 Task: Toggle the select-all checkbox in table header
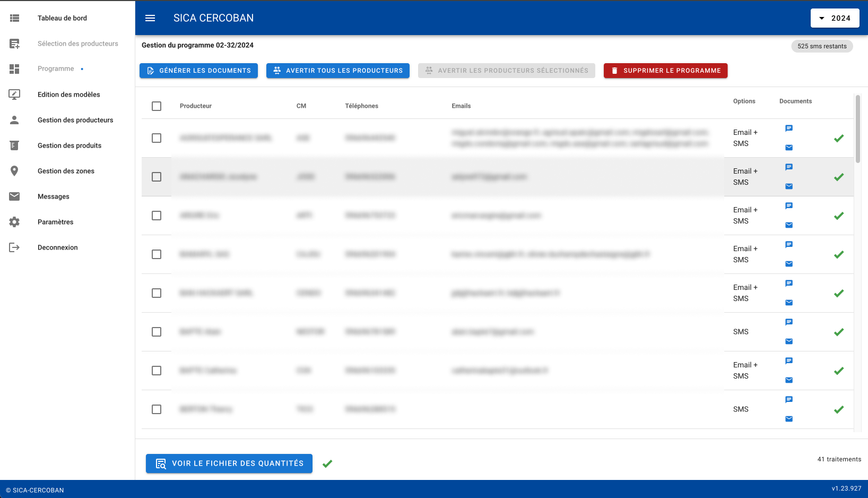click(157, 106)
